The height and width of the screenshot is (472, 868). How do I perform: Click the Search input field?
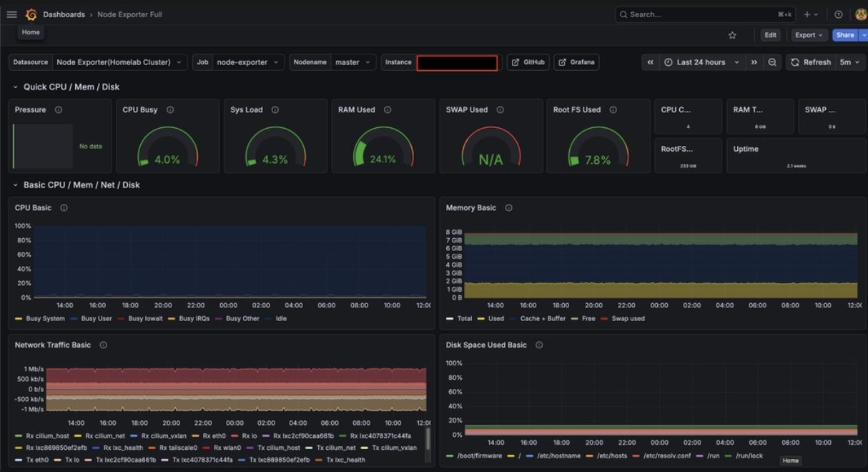[705, 14]
